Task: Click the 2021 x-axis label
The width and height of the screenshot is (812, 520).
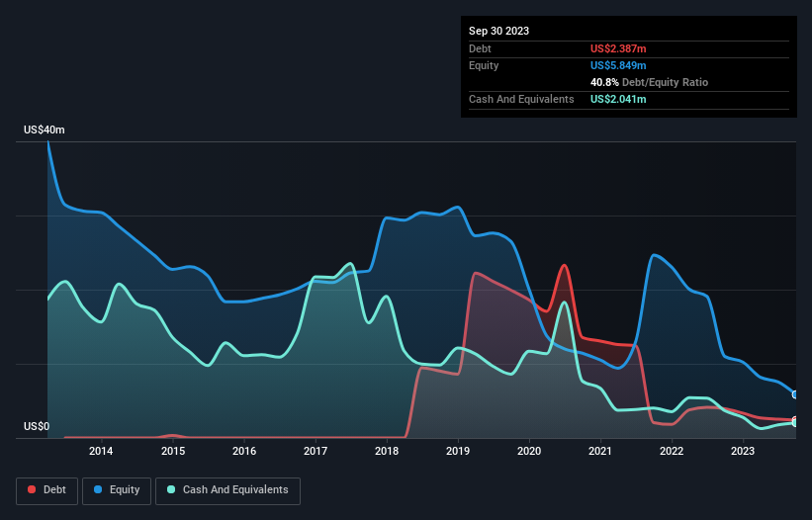Action: [x=600, y=451]
